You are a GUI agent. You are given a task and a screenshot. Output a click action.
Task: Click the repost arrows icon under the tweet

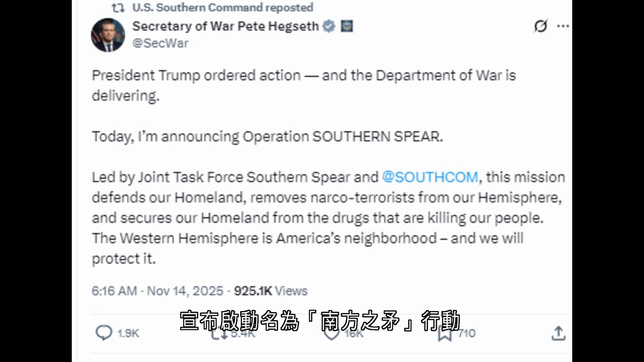coord(219,333)
